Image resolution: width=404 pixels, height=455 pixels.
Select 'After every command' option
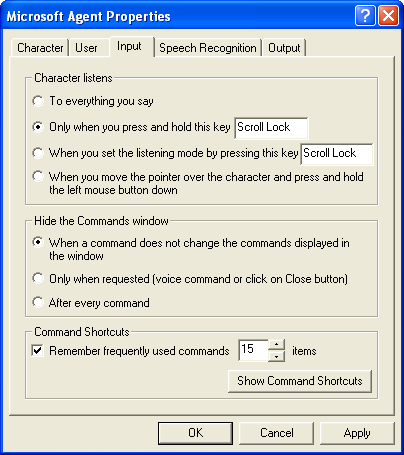pyautogui.click(x=38, y=302)
